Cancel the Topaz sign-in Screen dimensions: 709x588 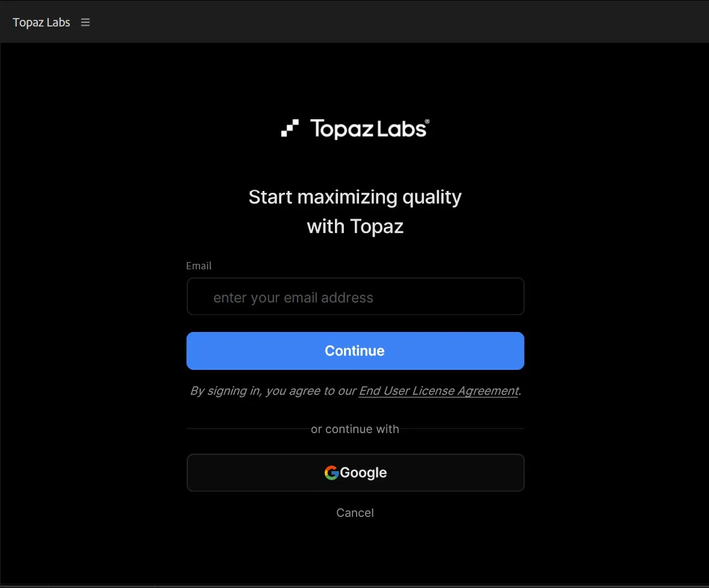tap(355, 513)
